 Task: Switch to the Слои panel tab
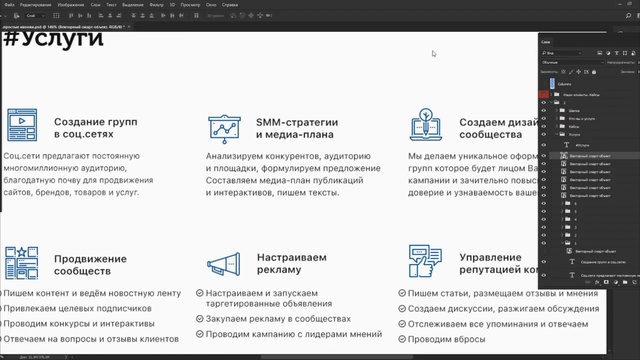pyautogui.click(x=546, y=42)
